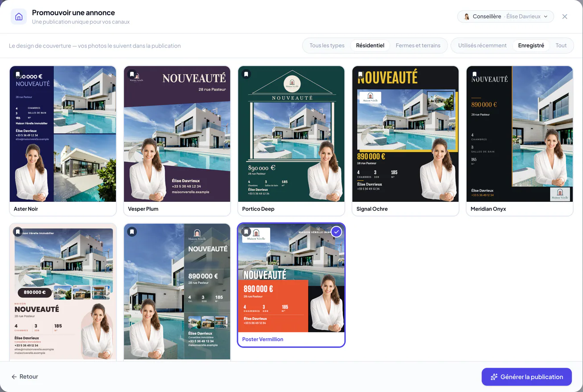Image resolution: width=583 pixels, height=392 pixels.
Task: Select the Enregistré filter
Action: tap(531, 45)
